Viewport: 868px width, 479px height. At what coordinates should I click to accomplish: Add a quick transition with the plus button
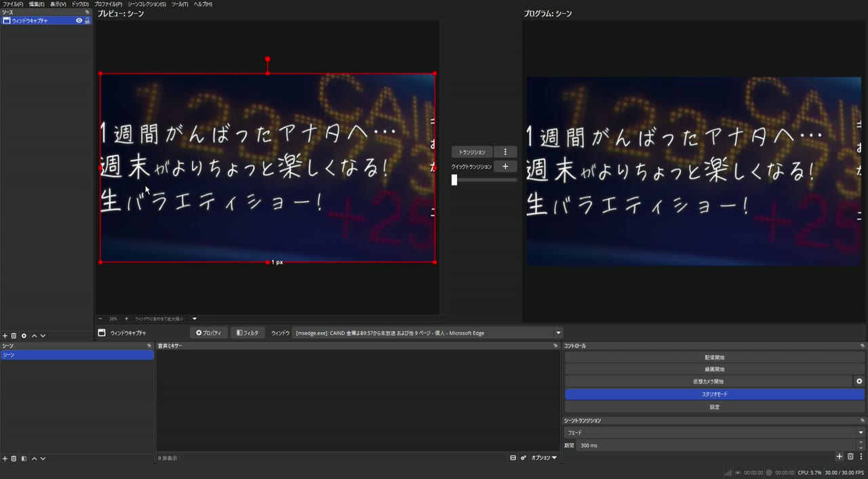point(505,167)
